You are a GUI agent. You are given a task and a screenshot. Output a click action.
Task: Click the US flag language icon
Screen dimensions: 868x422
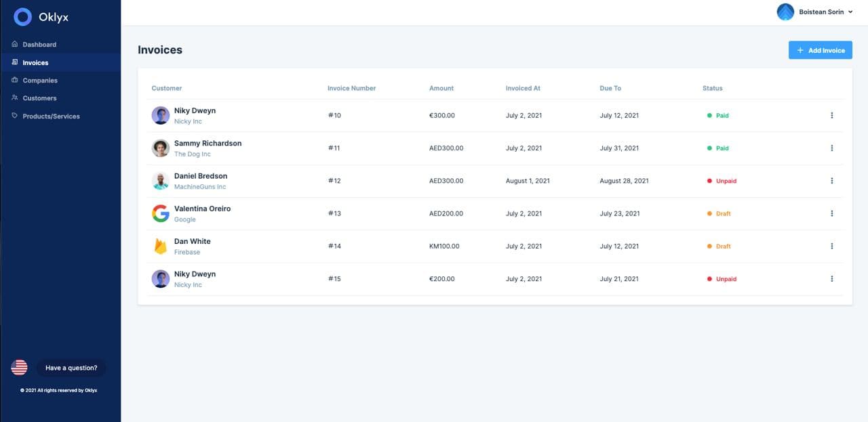click(19, 367)
